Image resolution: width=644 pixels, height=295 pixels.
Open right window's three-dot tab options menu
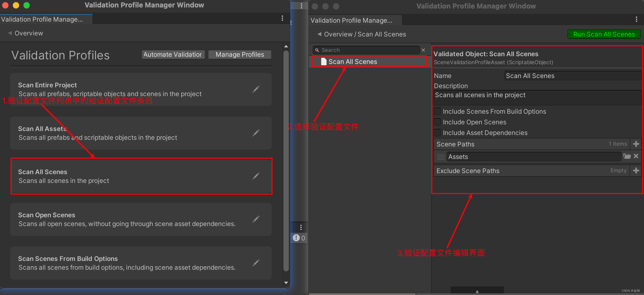click(636, 19)
